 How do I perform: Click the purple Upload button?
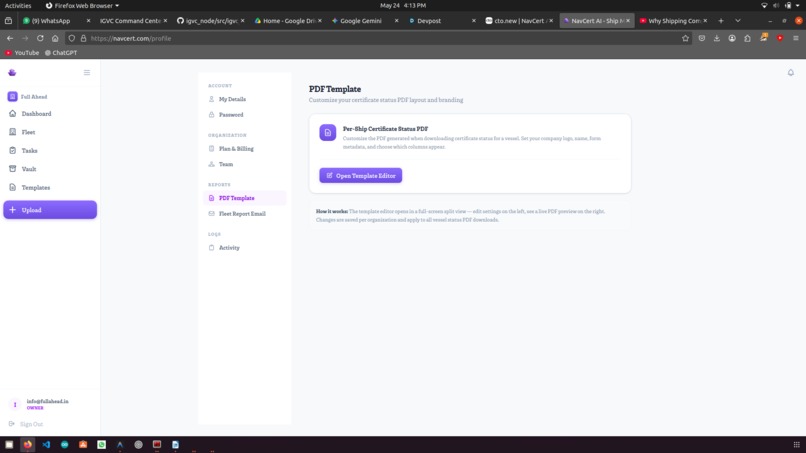[50, 210]
